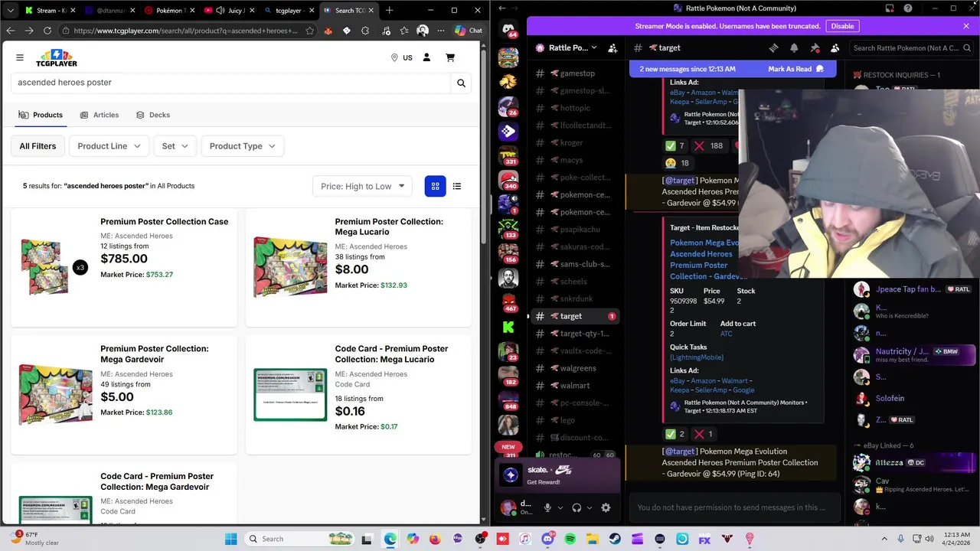
Task: Expand the Set filter dropdown
Action: (x=175, y=146)
